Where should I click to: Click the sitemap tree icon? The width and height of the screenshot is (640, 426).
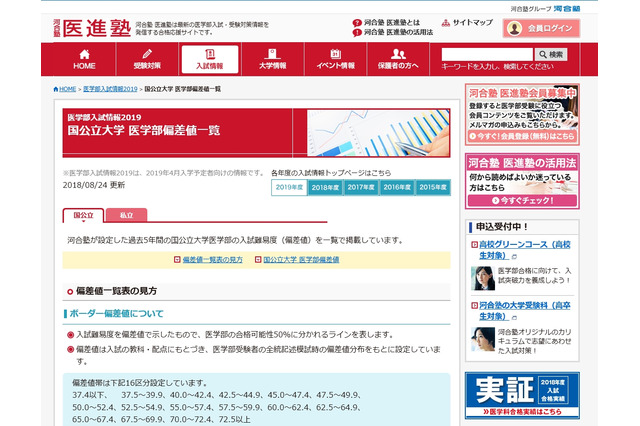coord(446,23)
